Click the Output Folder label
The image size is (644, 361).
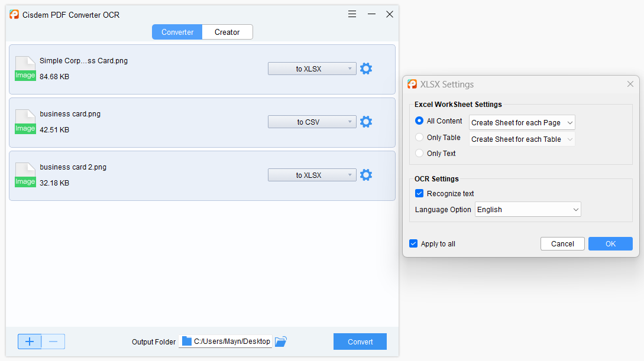tap(154, 342)
